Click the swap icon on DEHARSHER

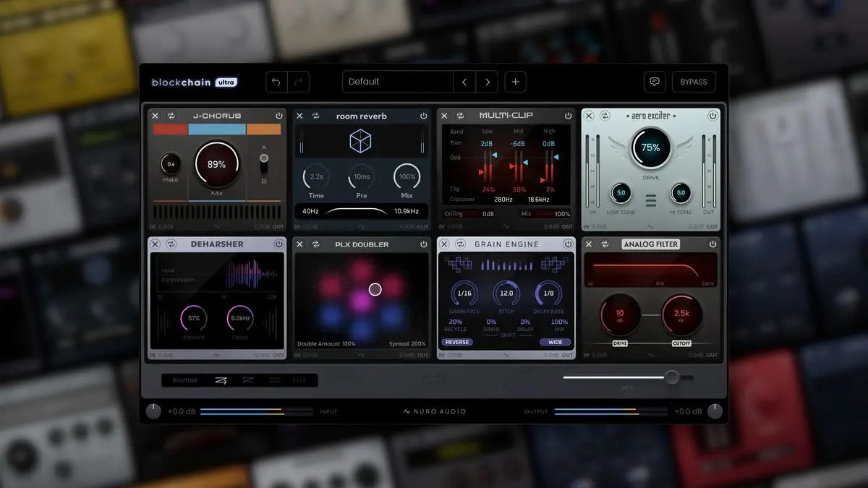pos(171,244)
